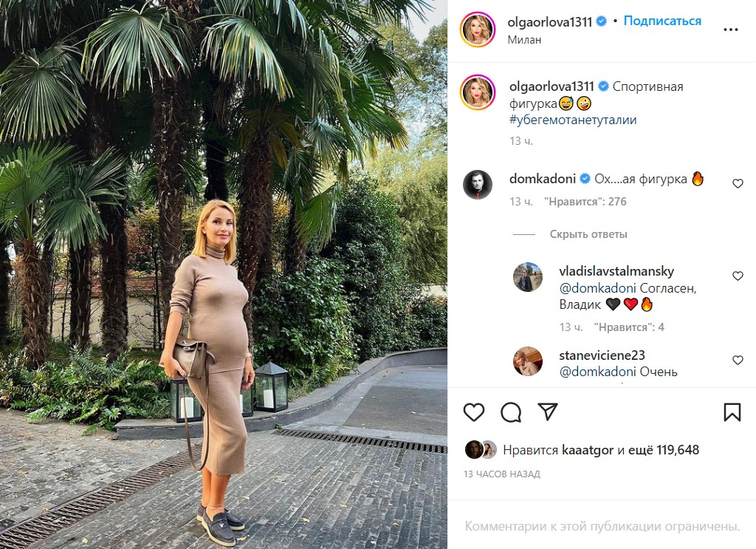Collapse replies with Скрыть ответы
Image resolution: width=756 pixels, height=549 pixels.
588,234
